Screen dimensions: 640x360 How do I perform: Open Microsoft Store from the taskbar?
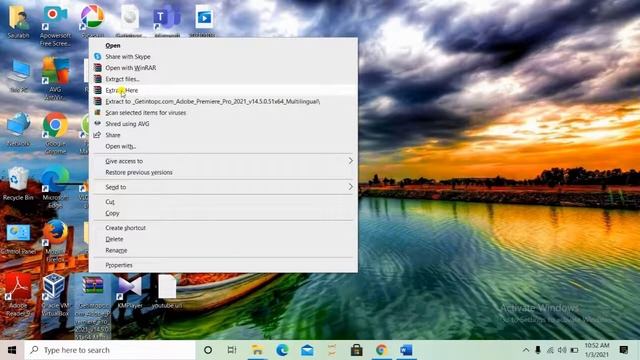pyautogui.click(x=356, y=350)
